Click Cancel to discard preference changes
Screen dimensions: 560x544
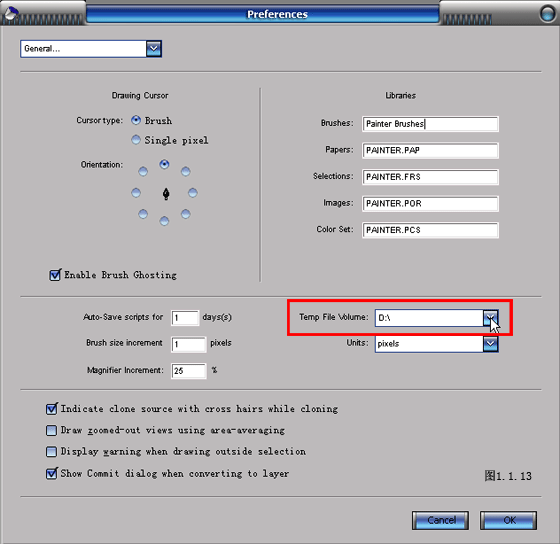[440, 520]
